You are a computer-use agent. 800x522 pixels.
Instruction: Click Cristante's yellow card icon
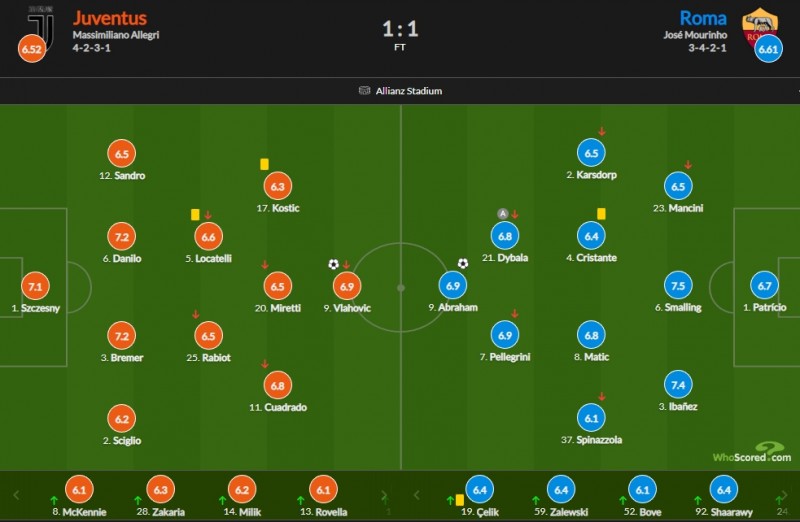tap(602, 213)
